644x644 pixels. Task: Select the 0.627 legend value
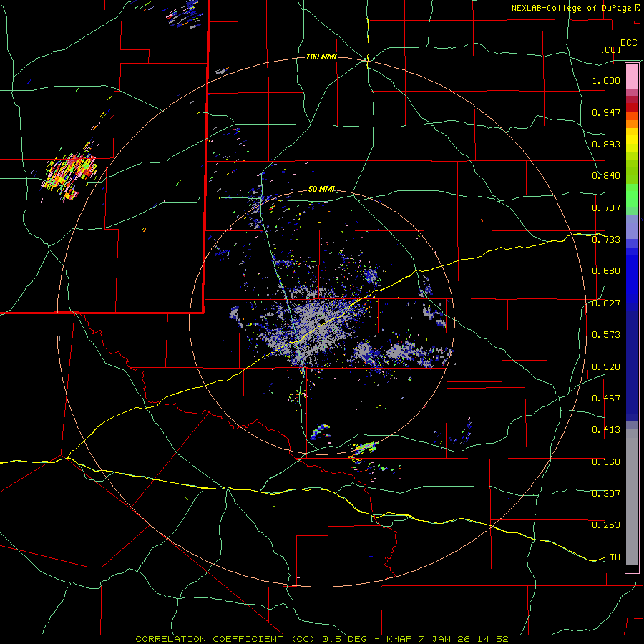tap(606, 303)
